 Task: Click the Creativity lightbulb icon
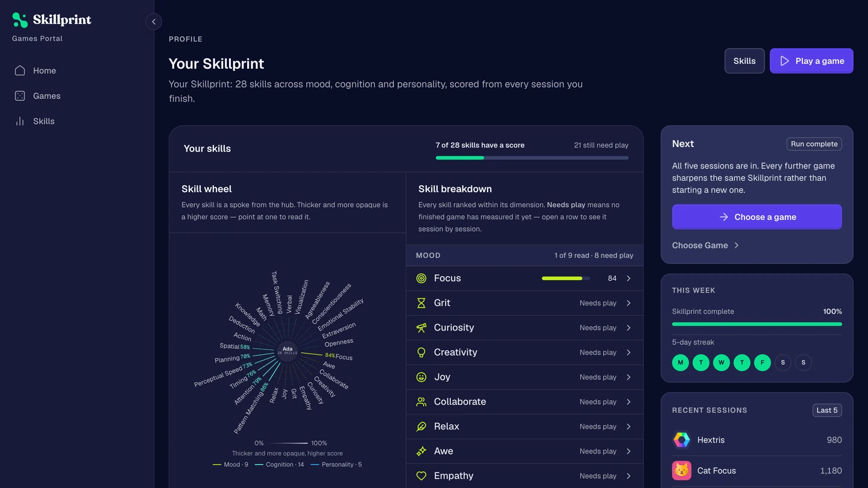coord(421,352)
